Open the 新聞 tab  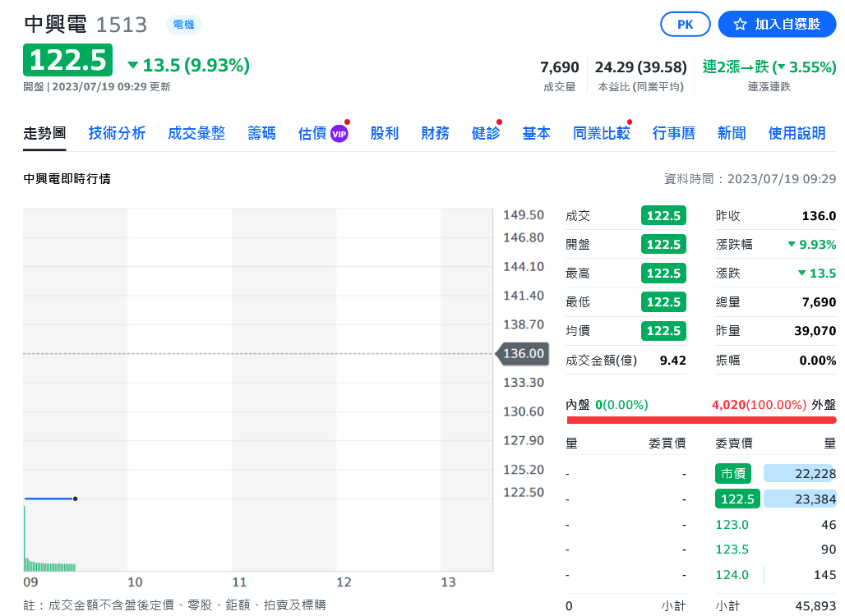pyautogui.click(x=732, y=133)
